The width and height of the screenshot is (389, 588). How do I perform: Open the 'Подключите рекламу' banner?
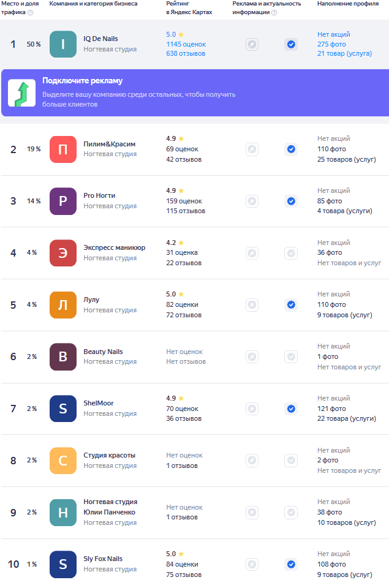pos(195,92)
